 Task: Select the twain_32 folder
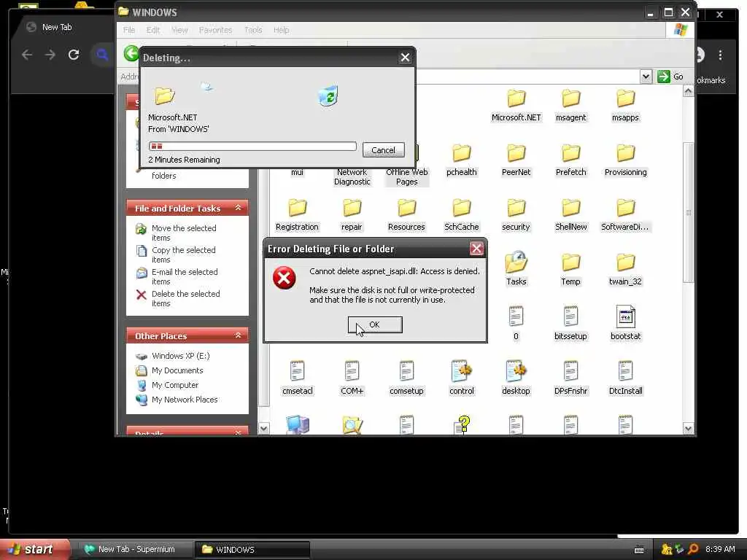click(x=625, y=270)
